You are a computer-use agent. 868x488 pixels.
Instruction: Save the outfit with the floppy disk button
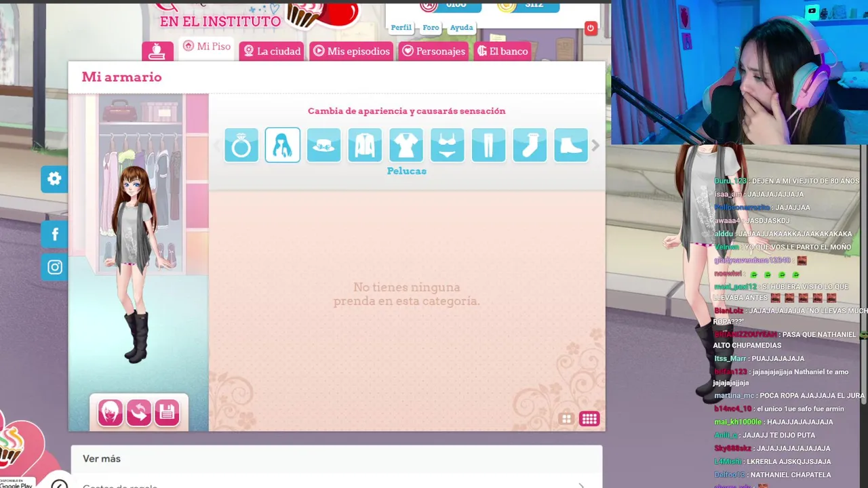[167, 412]
